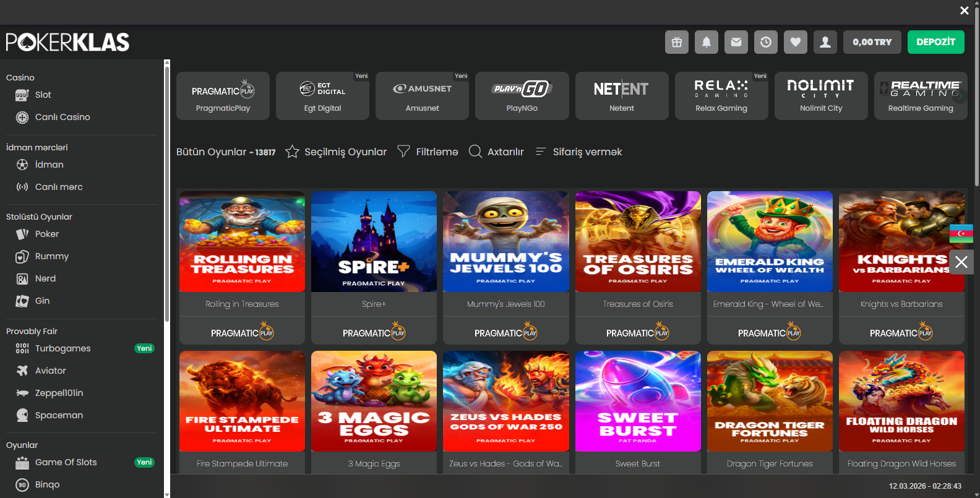Open notifications bell icon
This screenshot has height=498, width=980.
707,42
